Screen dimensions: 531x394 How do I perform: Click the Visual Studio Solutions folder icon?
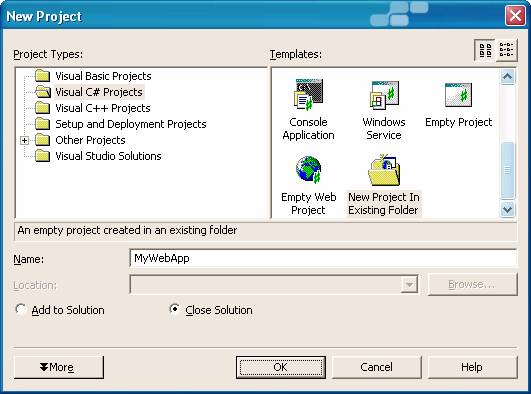pos(43,155)
